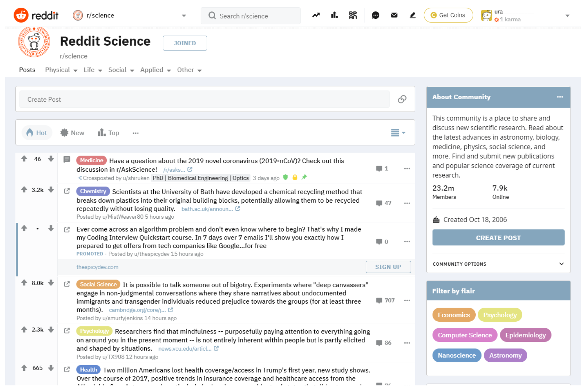Screen dimensions: 588x392
Task: Open the r/asks... crosspost link
Action: click(x=178, y=170)
